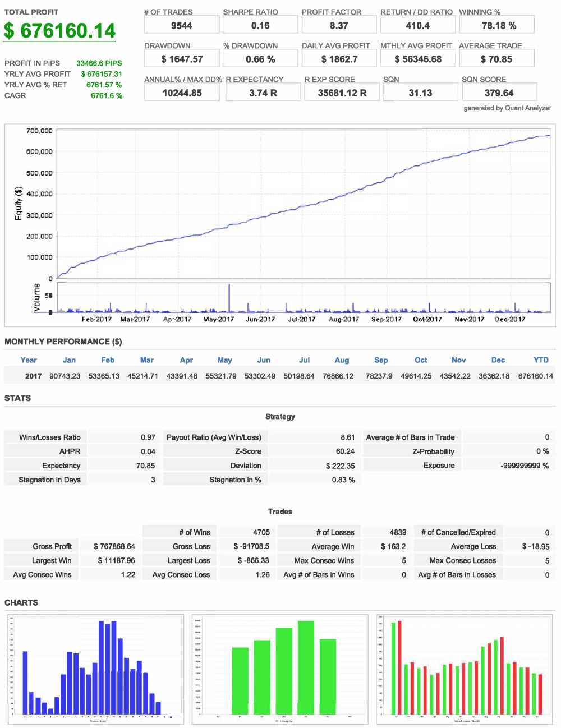This screenshot has height=728, width=561.
Task: Click the SQN Score value 379.64
Action: click(x=499, y=93)
